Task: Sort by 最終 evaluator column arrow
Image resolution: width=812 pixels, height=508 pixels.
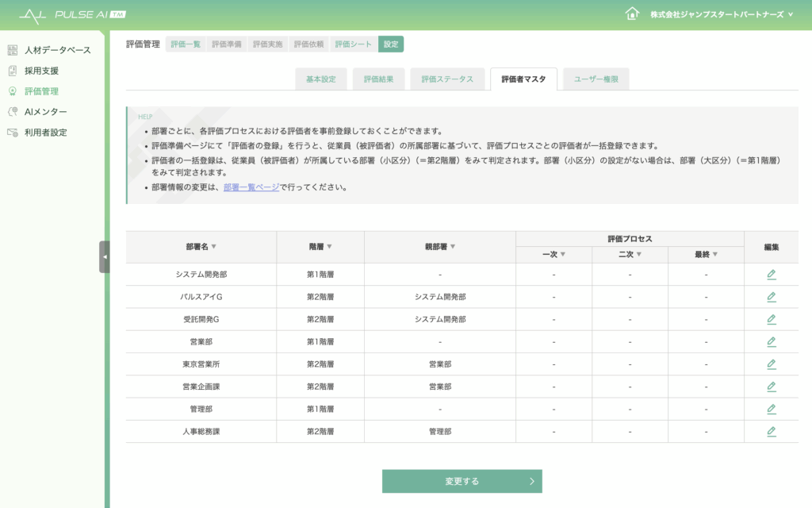Action: point(715,255)
